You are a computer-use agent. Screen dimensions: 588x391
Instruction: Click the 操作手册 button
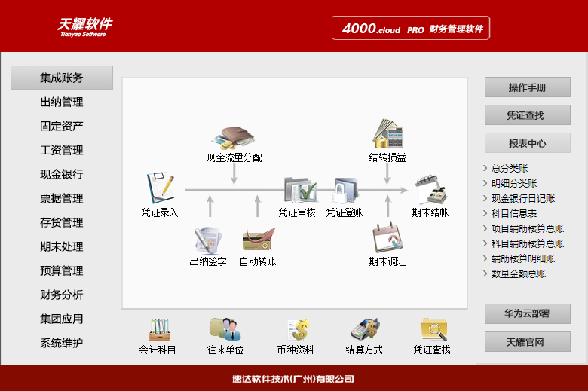pyautogui.click(x=527, y=87)
